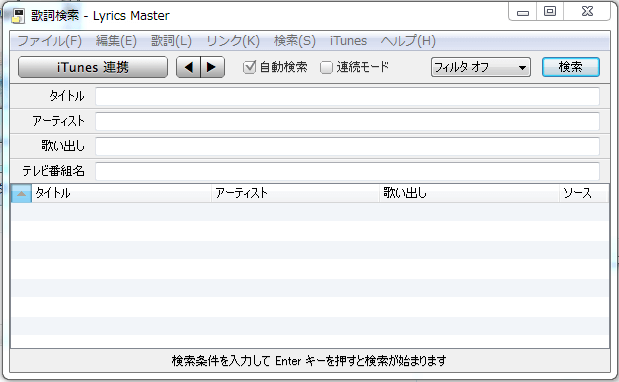Click the 検索 button
619x382 pixels.
571,67
